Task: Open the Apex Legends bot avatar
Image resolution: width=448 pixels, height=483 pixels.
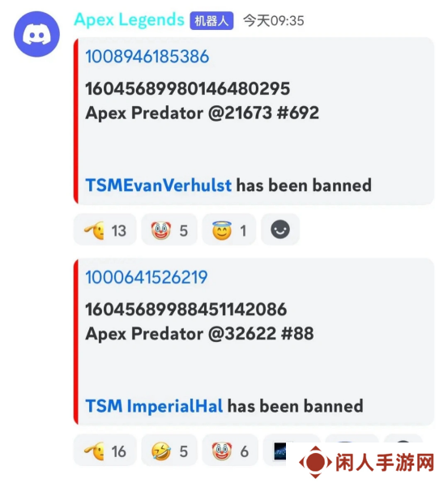Action: point(36,34)
